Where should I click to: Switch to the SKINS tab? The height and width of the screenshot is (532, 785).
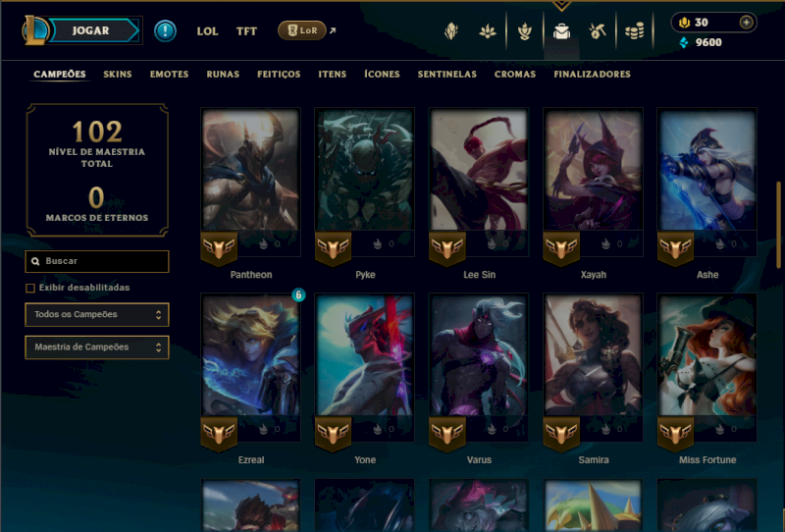pyautogui.click(x=118, y=75)
